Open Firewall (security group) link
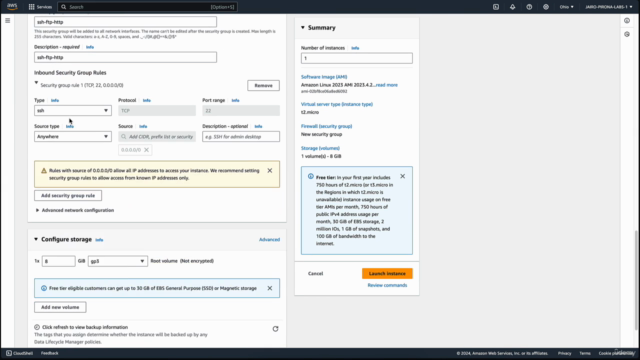Screen dimensions: 640x360 tap(327, 126)
